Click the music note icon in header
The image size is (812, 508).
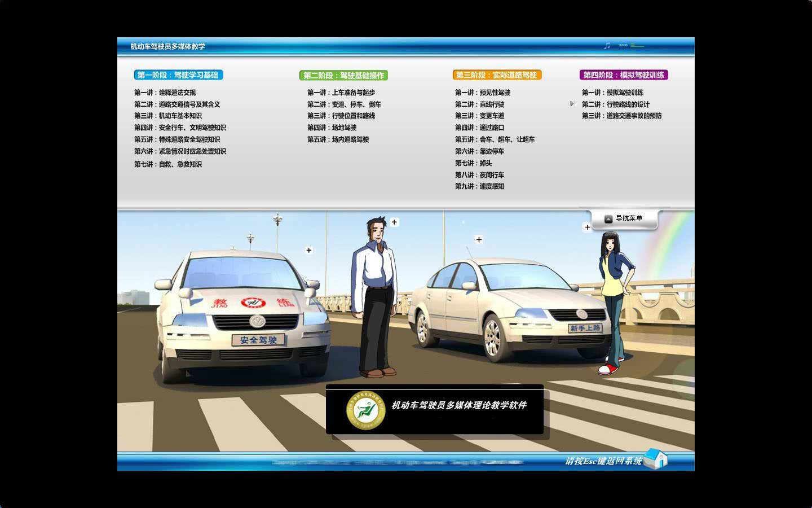point(607,46)
